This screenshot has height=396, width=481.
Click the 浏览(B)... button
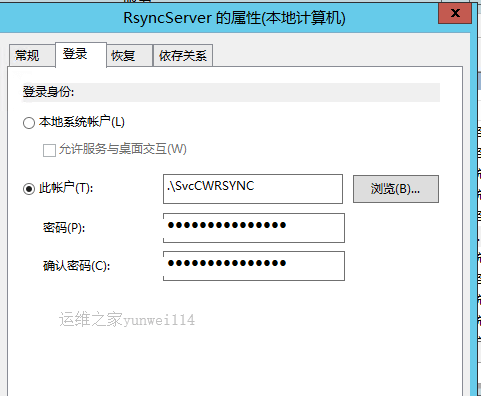396,189
